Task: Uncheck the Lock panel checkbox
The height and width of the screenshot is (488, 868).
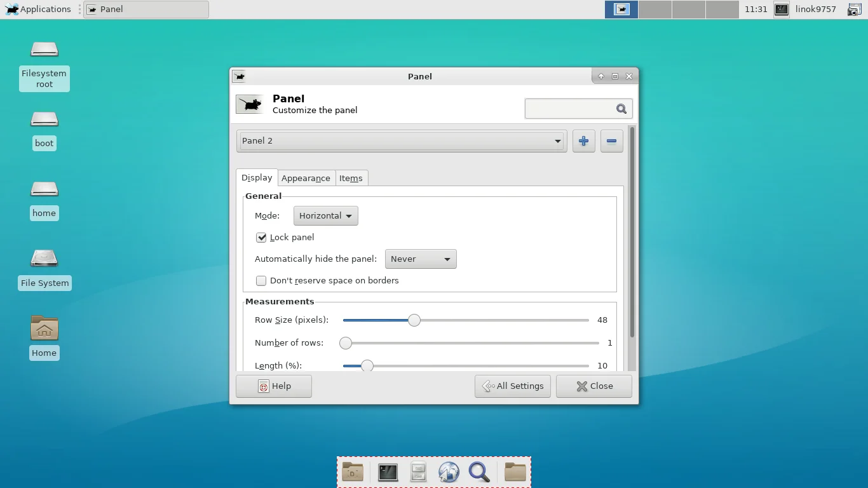Action: point(261,238)
